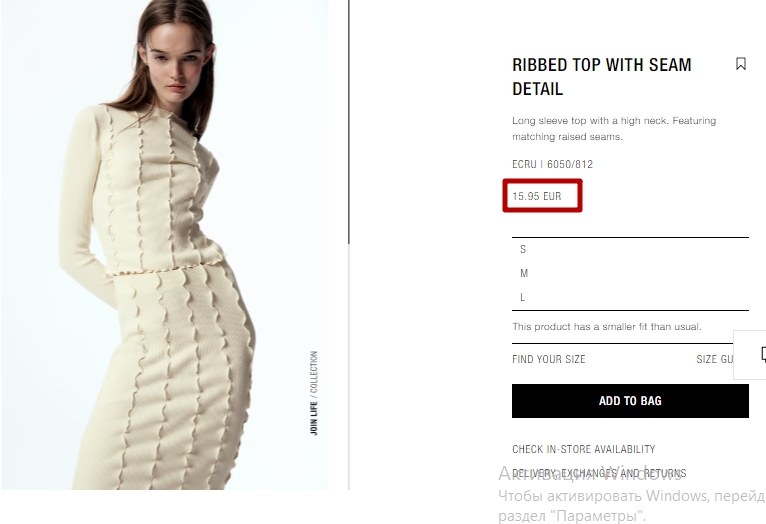The height and width of the screenshot is (524, 766).
Task: Choose size M option
Action: pos(630,273)
